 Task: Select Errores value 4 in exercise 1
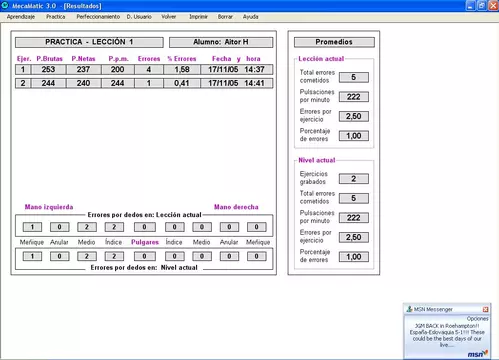click(x=149, y=69)
